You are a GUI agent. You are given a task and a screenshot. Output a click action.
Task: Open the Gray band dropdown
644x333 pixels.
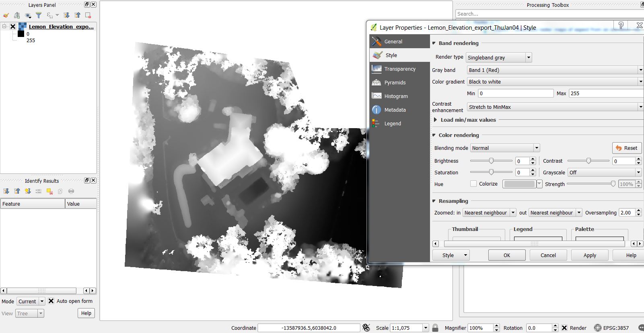click(555, 70)
